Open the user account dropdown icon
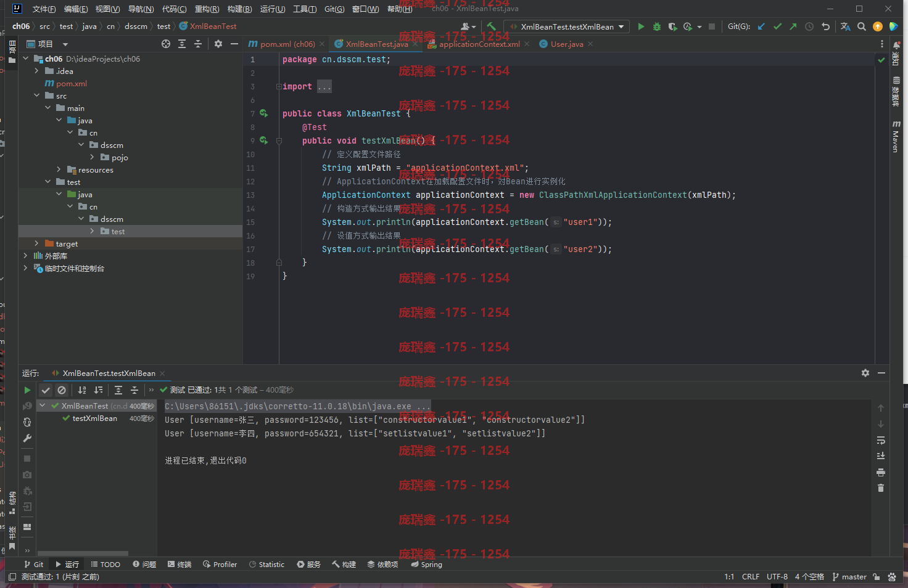 point(469,27)
